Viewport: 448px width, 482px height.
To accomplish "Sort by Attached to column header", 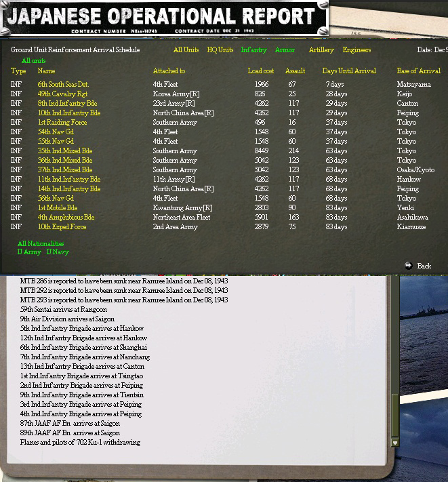I will tap(169, 71).
